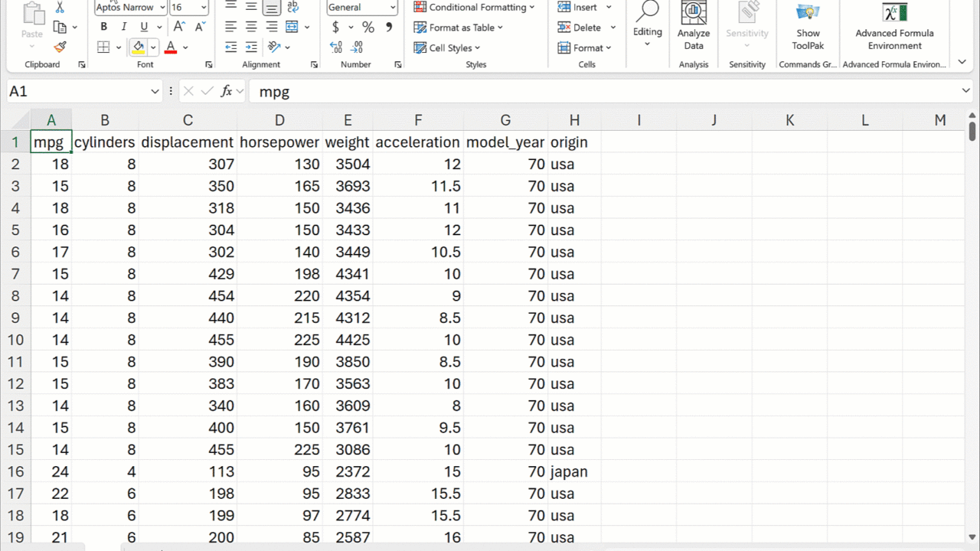The height and width of the screenshot is (551, 980).
Task: Select the column G header
Action: [505, 120]
